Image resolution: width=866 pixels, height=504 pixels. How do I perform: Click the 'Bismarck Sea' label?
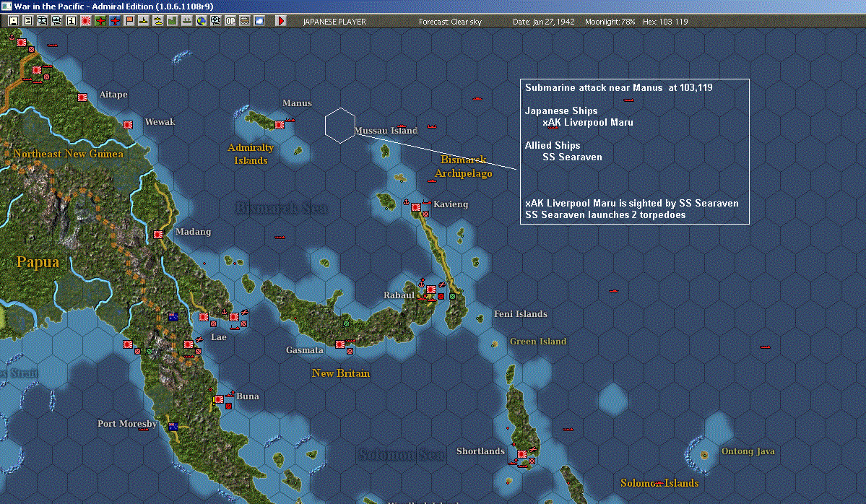(282, 207)
